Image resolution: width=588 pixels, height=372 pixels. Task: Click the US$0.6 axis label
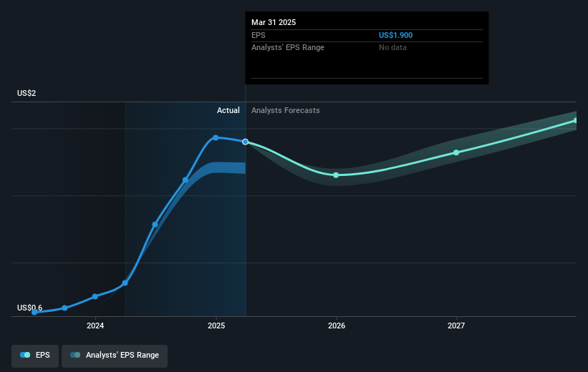29,308
